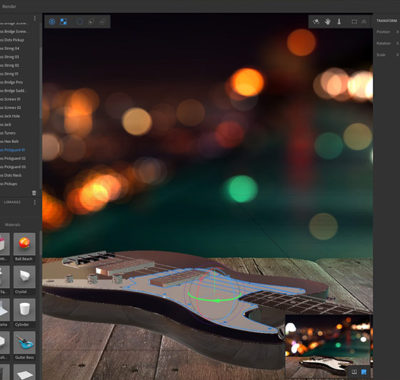400x380 pixels.
Task: Delete the selected object with the trash icon
Action: pos(34,193)
